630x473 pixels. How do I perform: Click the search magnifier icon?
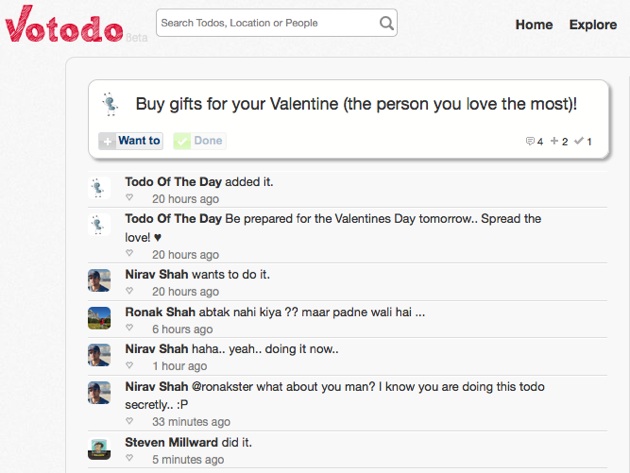pos(386,23)
